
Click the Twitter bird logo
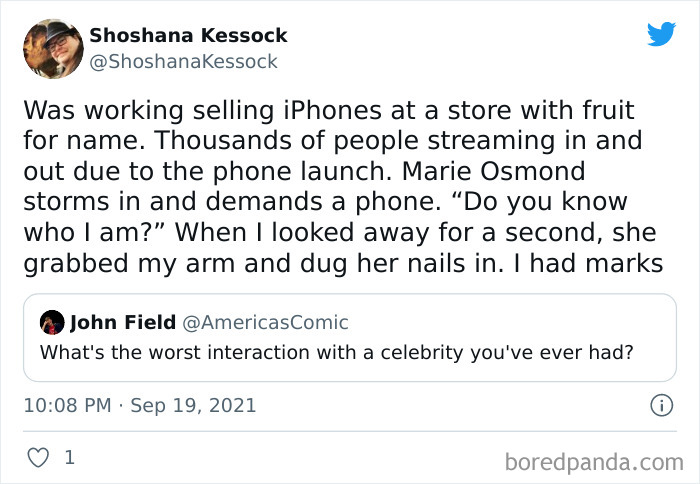(x=661, y=35)
